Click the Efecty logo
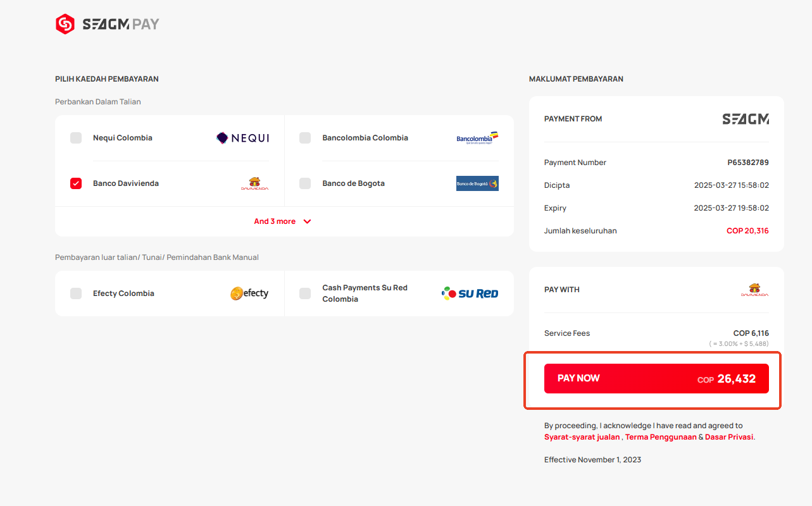Image resolution: width=812 pixels, height=506 pixels. [x=249, y=293]
